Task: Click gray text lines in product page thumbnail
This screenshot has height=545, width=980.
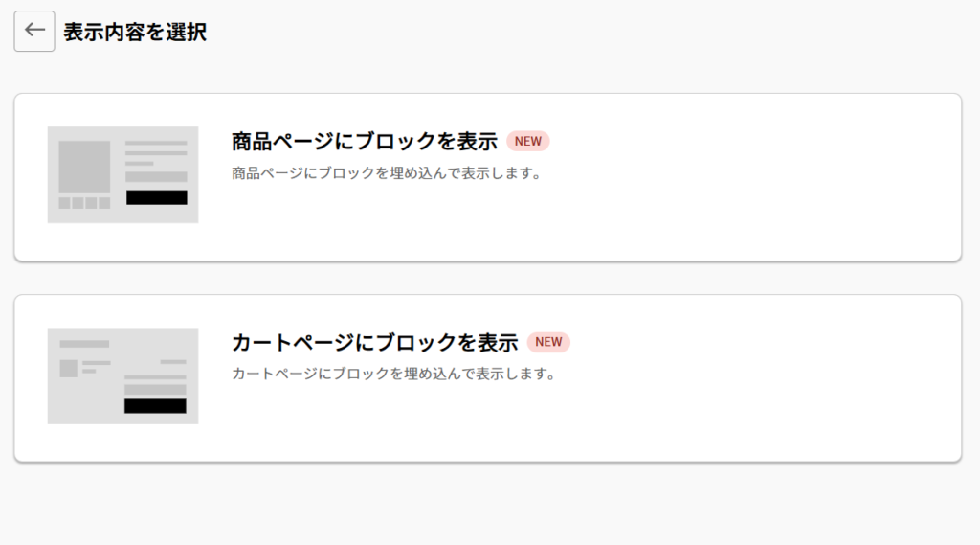Action: coord(156,153)
